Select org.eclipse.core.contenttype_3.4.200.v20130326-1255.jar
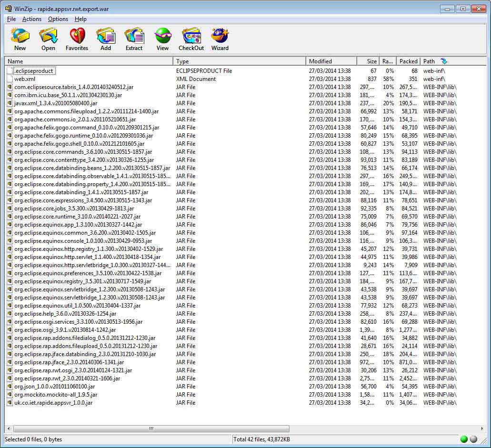Viewport: 491px width, 448px height. (84, 159)
